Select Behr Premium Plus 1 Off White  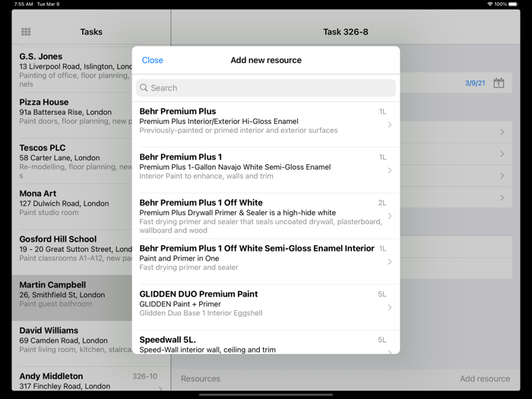coord(266,216)
